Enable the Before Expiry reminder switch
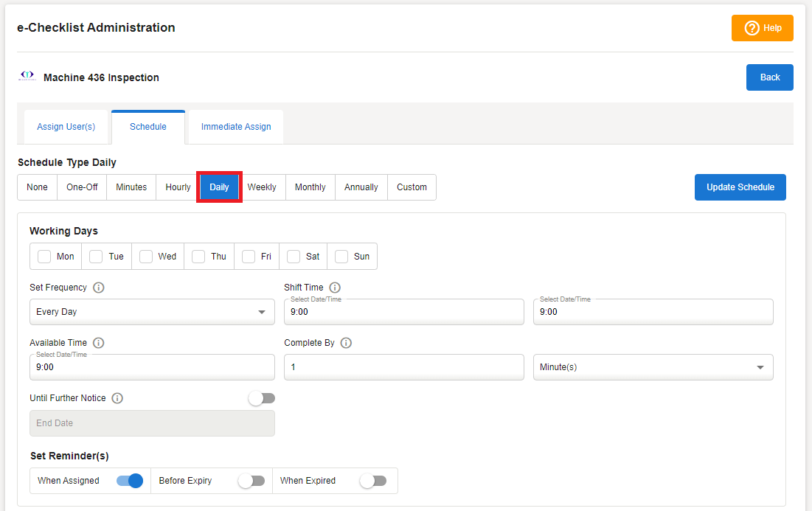Screen dimensions: 812x511 [251, 481]
